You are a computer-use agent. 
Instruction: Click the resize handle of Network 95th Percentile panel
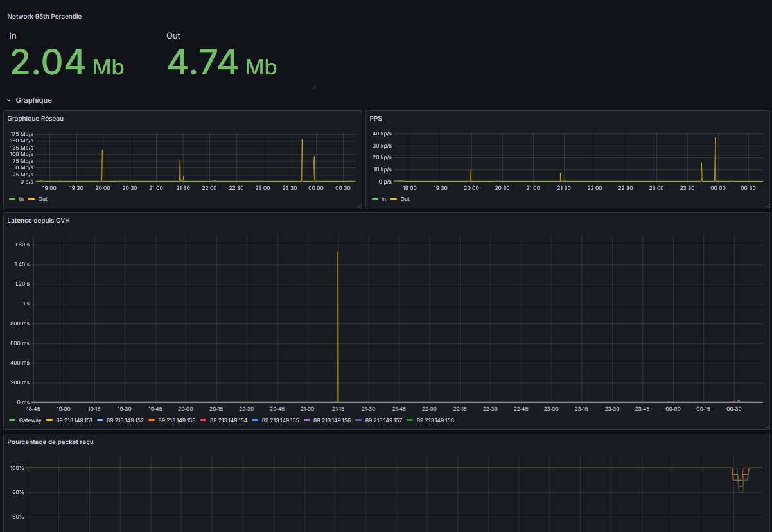[x=314, y=87]
